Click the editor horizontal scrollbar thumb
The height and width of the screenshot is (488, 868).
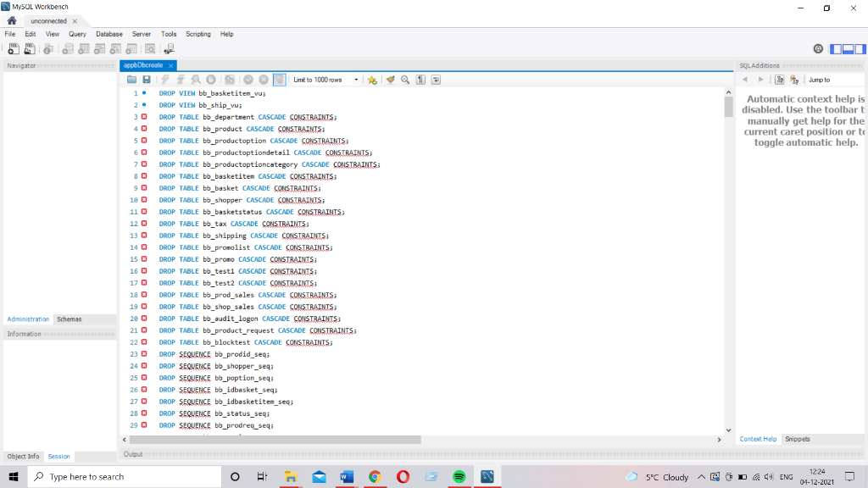(275, 440)
